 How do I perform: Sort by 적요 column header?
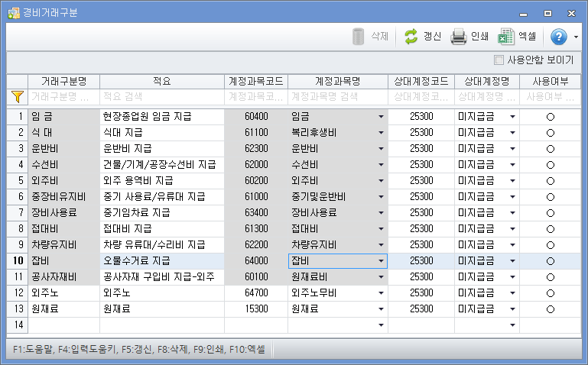162,81
